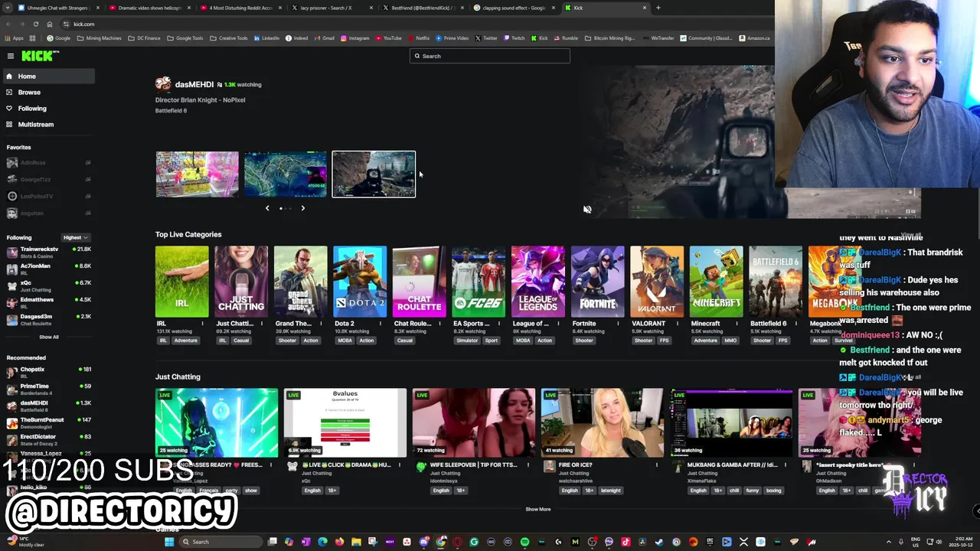Viewport: 980px width, 551px height.
Task: Open Browse in Kick sidebar
Action: pyautogui.click(x=47, y=93)
